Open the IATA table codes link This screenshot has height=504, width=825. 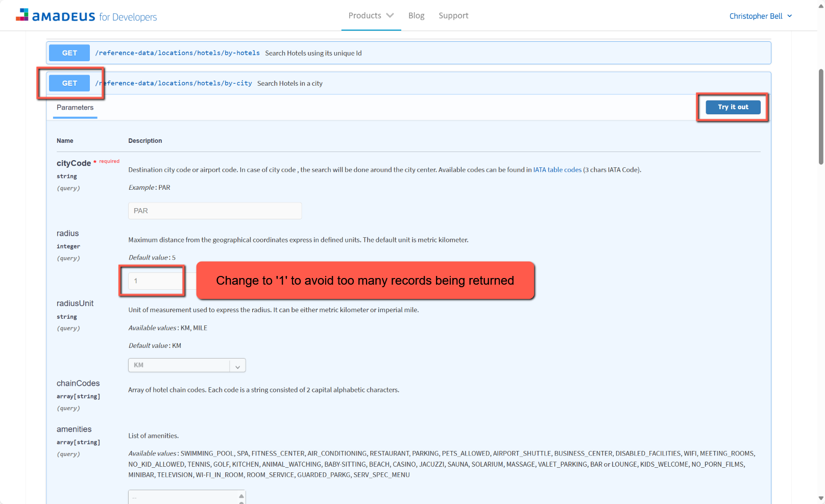[x=557, y=170]
